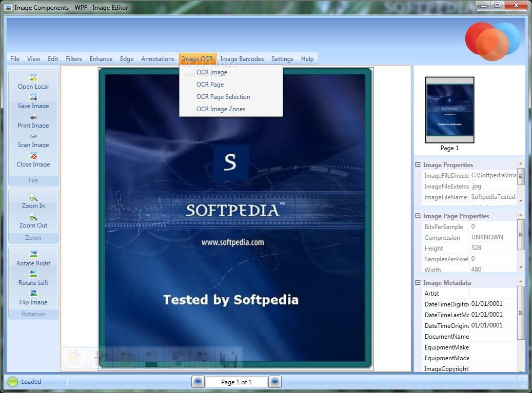This screenshot has width=532, height=393.
Task: Select EquipmentModel metadata row
Action: coord(469,358)
